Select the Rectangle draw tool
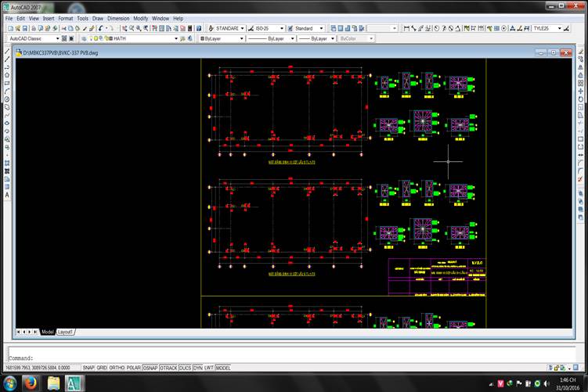Viewport: 588px width, 392px height. (7, 83)
